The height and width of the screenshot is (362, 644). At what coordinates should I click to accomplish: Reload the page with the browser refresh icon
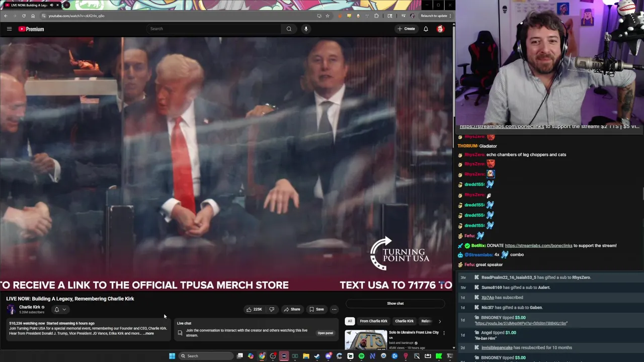24,16
